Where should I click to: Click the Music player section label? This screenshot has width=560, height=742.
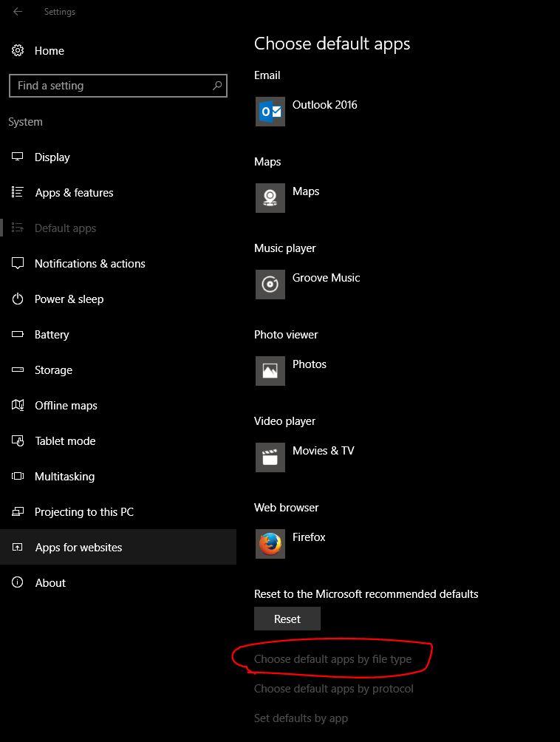(284, 248)
